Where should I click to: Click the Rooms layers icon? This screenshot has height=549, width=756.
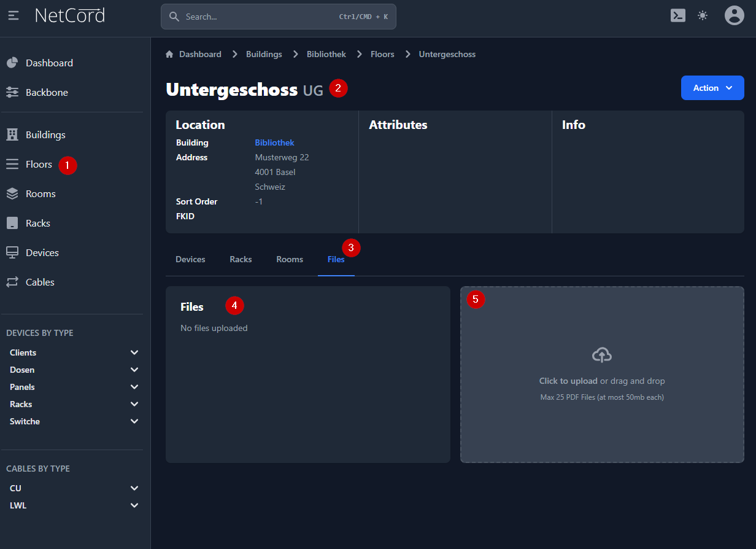click(12, 194)
